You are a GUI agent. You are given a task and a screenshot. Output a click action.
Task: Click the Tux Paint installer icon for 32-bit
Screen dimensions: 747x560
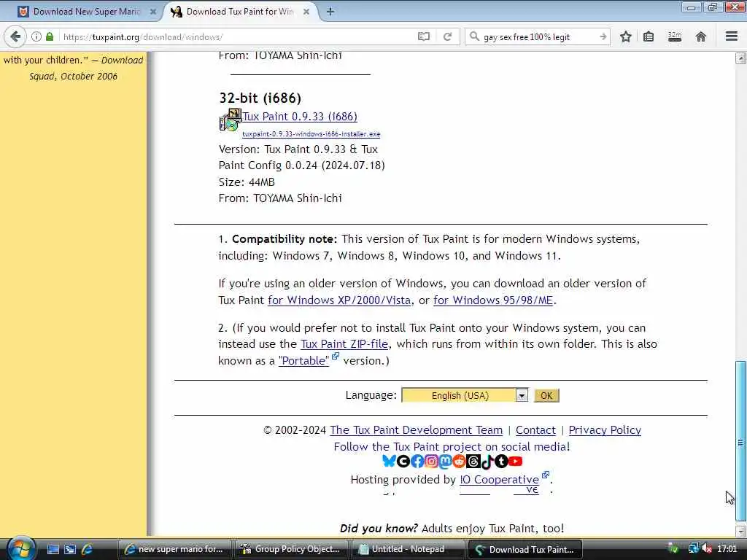[x=230, y=120]
